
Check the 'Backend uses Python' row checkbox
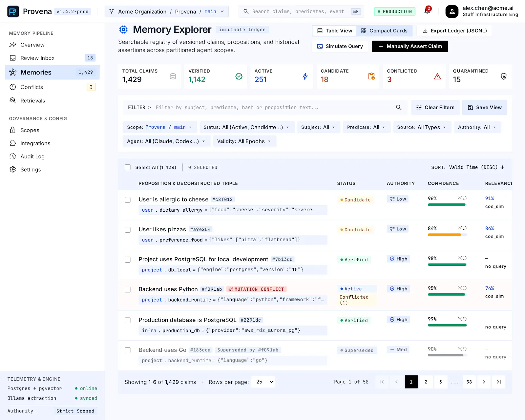[x=128, y=289]
